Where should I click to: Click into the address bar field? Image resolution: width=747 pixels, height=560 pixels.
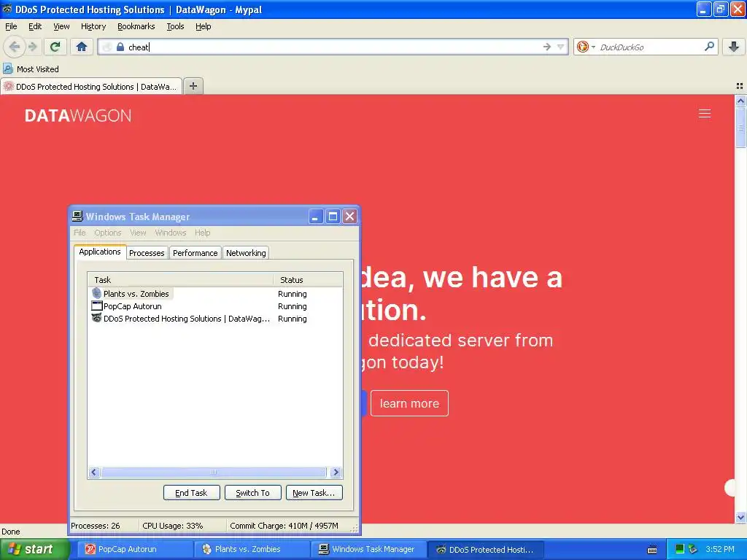(333, 47)
